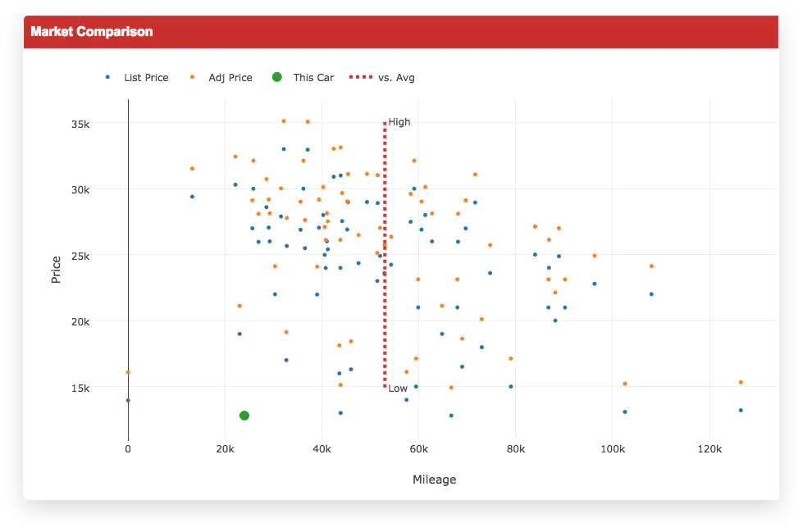Click the 80k mileage tick label

coord(516,449)
